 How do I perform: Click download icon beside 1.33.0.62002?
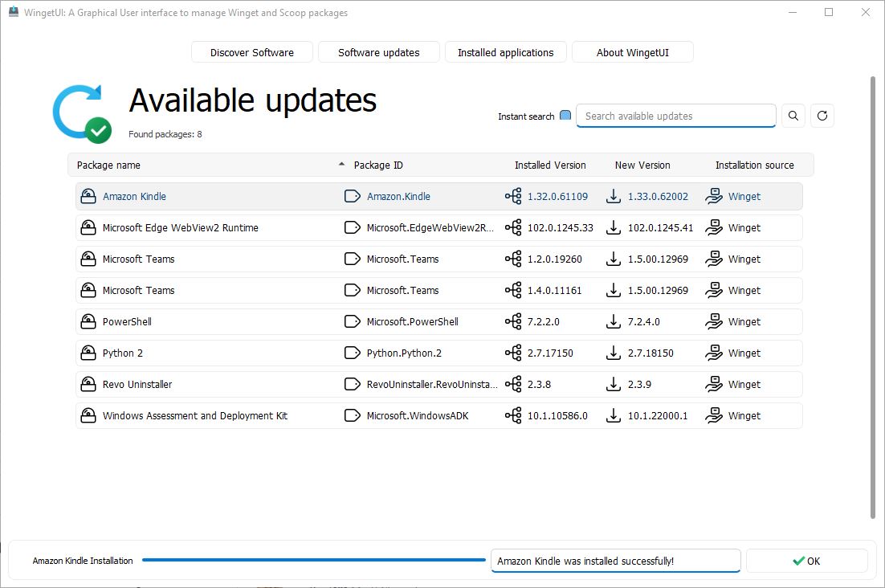point(614,196)
